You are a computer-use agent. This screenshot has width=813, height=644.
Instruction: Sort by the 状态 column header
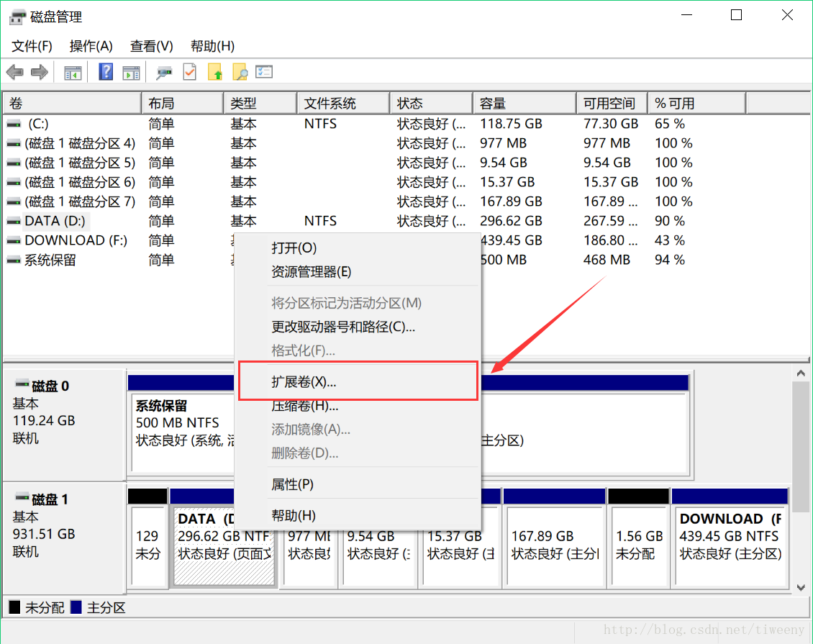[432, 103]
